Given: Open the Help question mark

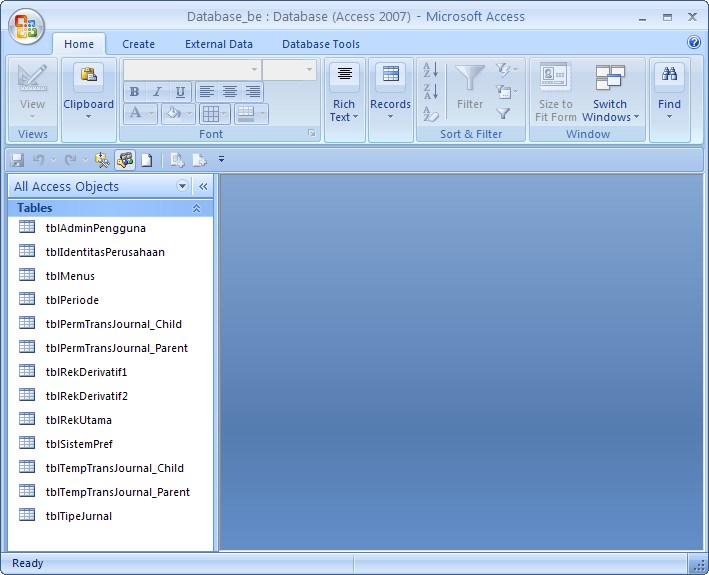Looking at the screenshot, I should [x=694, y=42].
